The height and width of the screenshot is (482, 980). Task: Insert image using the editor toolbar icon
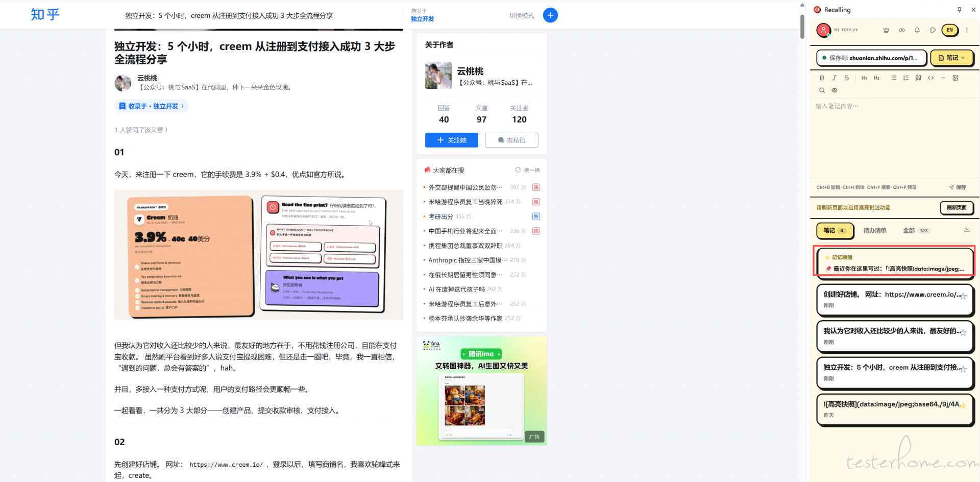[x=955, y=78]
